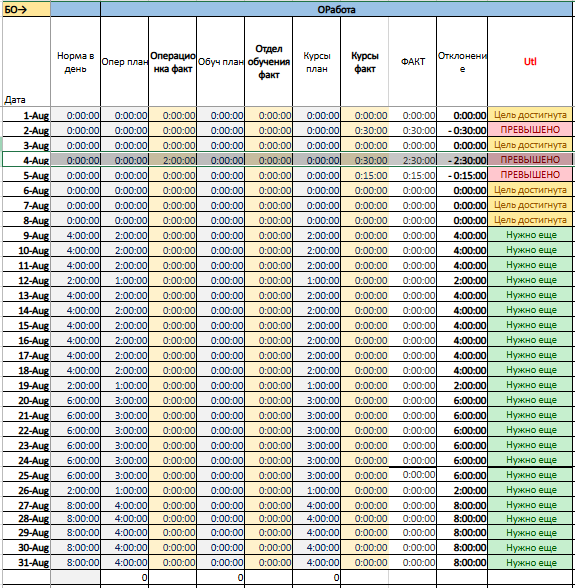Select Курсы план 4:00:00 on 30-Aug
575x588 pixels.
317,548
